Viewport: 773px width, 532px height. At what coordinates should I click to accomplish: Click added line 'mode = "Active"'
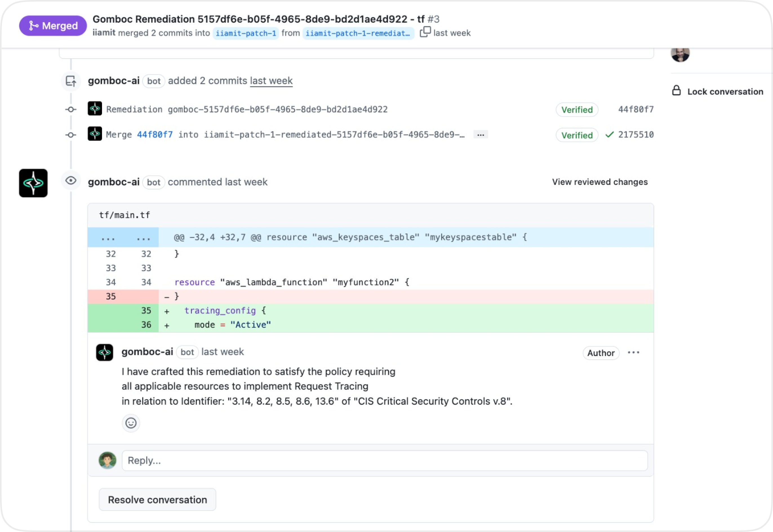tap(370, 325)
